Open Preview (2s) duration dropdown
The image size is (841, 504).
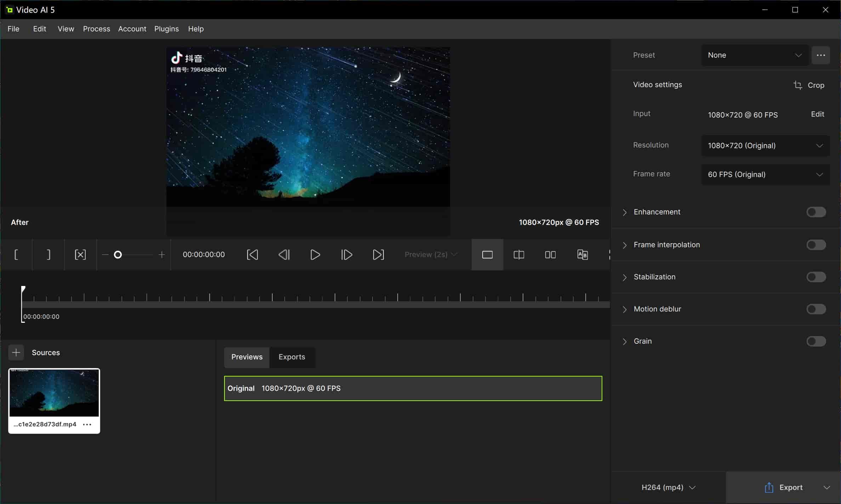tap(431, 254)
